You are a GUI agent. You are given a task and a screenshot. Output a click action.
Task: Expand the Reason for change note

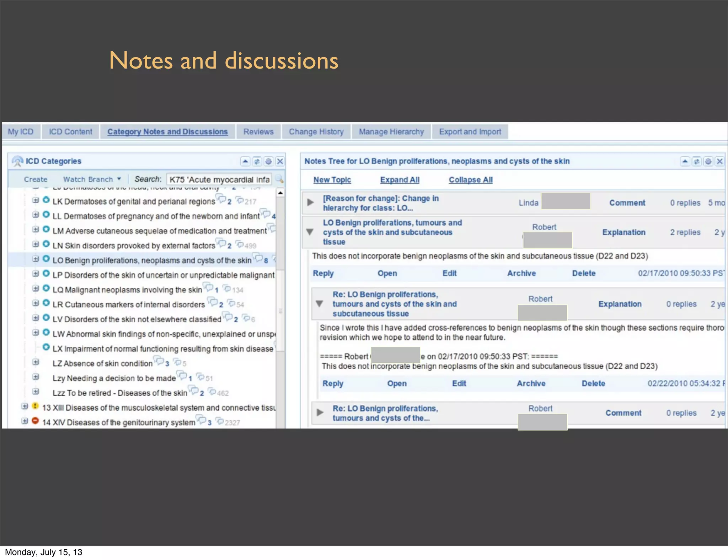(x=310, y=202)
